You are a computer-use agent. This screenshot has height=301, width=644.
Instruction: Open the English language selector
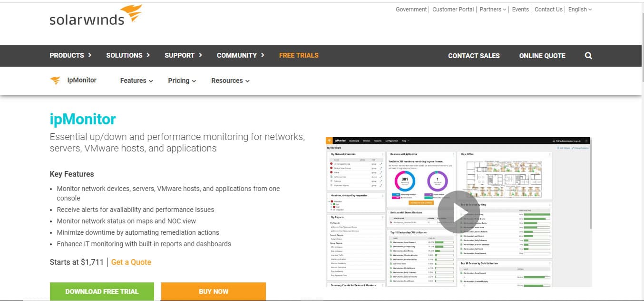[580, 10]
